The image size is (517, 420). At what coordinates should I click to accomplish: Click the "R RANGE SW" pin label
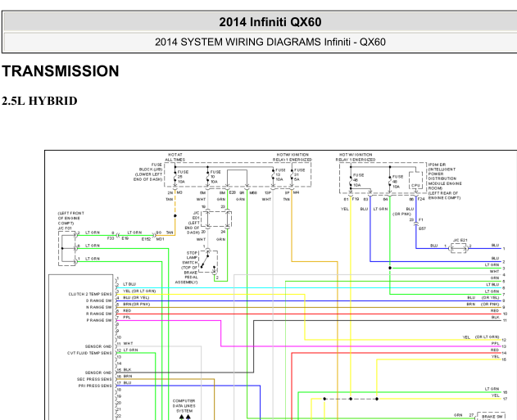[98, 314]
